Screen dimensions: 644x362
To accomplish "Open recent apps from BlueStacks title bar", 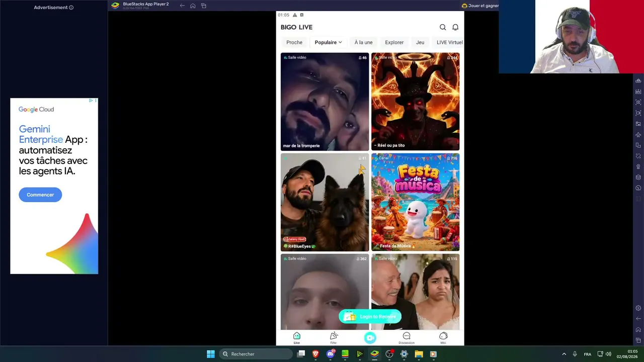I will click(x=204, y=6).
